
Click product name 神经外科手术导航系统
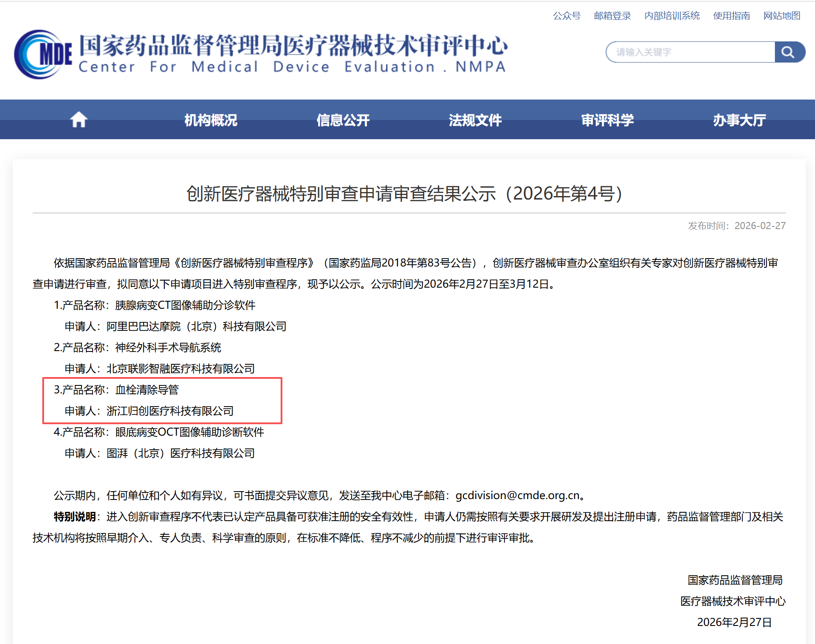(x=168, y=348)
